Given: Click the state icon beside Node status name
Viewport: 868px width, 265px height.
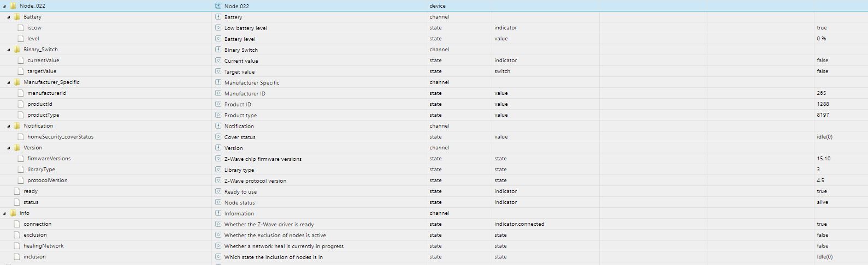Looking at the screenshot, I should (218, 202).
